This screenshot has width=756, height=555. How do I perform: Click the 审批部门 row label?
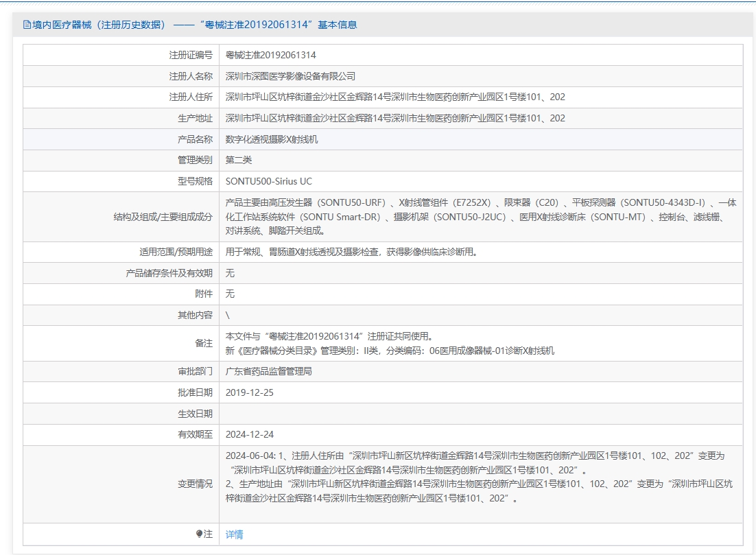point(195,371)
